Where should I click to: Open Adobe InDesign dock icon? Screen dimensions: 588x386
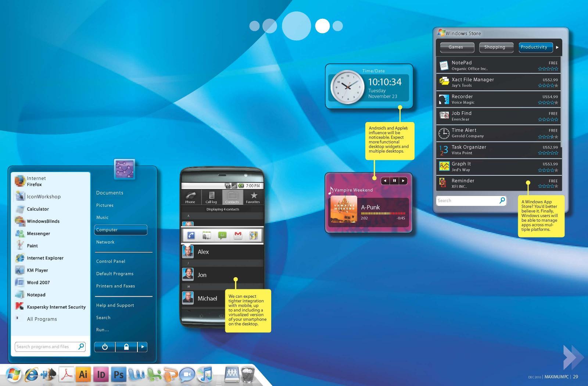click(x=101, y=374)
